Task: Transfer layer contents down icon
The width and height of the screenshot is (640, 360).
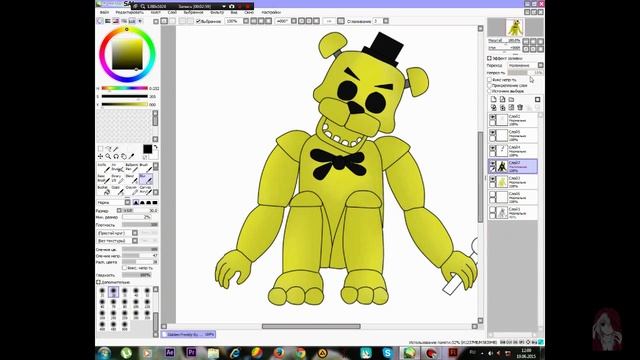Action: [x=493, y=108]
